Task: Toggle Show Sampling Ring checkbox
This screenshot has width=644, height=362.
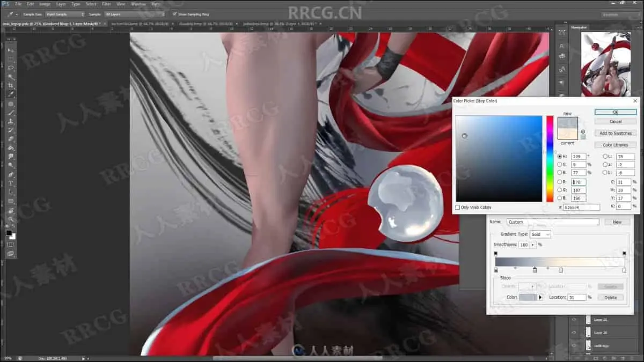Action: point(174,14)
